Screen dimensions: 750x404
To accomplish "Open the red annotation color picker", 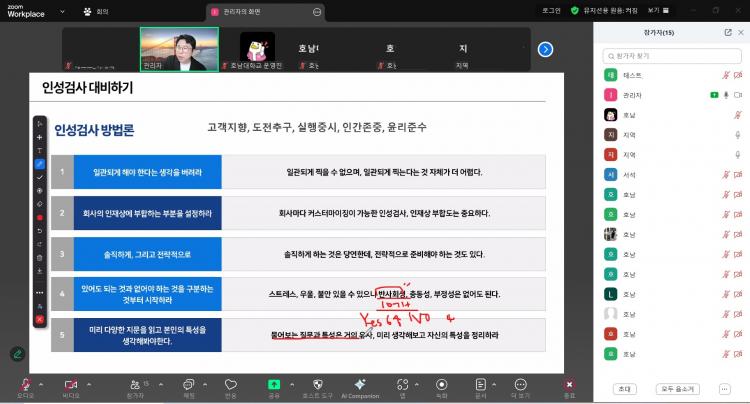I will tap(40, 218).
